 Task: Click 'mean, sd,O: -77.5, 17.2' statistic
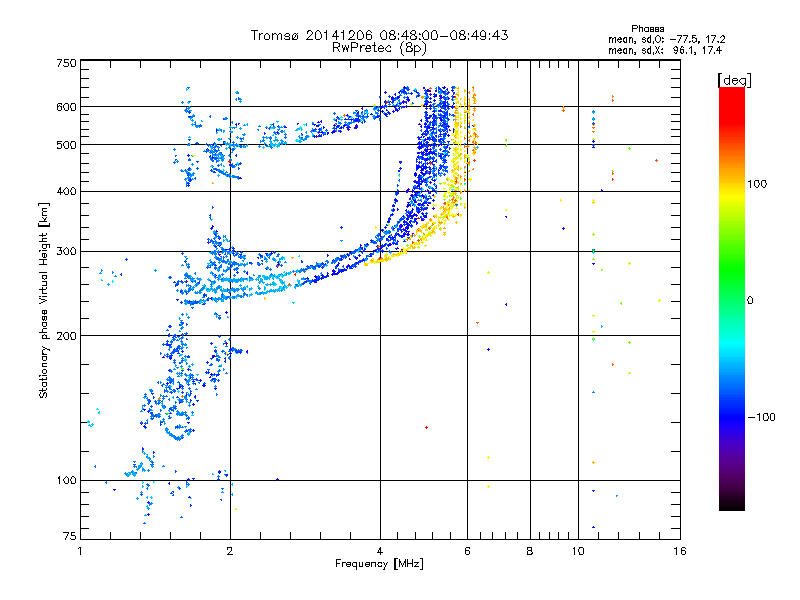666,39
